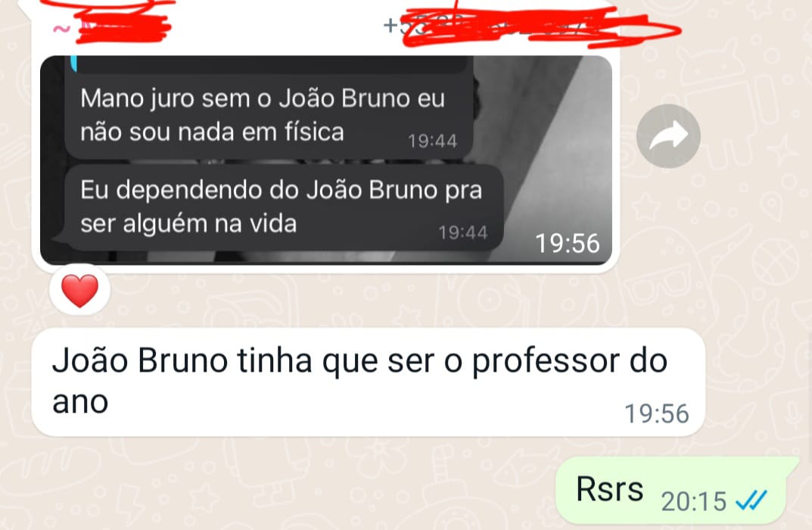The image size is (812, 530).
Task: Select the 'professor do ano' message
Action: [x=369, y=382]
